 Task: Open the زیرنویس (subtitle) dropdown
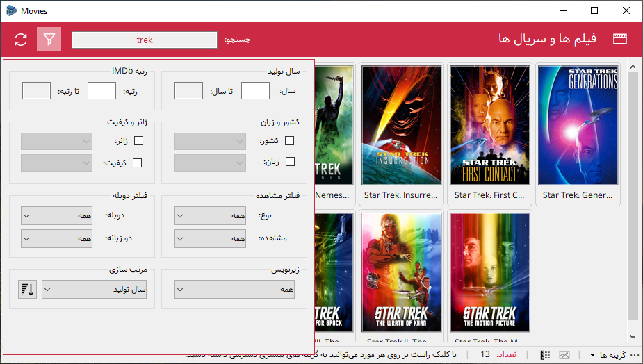click(x=234, y=290)
